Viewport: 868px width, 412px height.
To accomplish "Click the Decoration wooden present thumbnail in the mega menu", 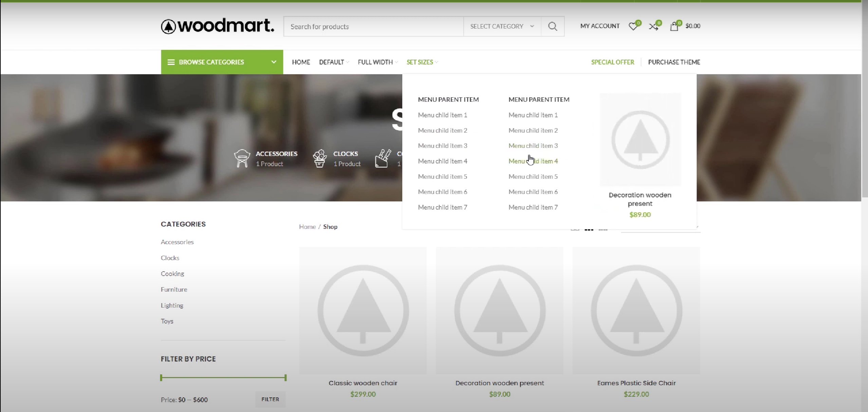I will click(x=640, y=139).
